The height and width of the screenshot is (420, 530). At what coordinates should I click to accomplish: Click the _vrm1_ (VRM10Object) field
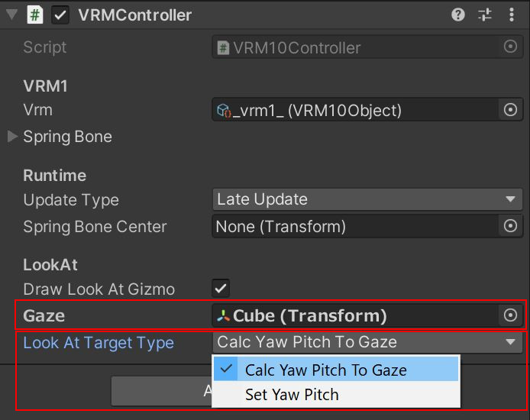click(x=355, y=110)
